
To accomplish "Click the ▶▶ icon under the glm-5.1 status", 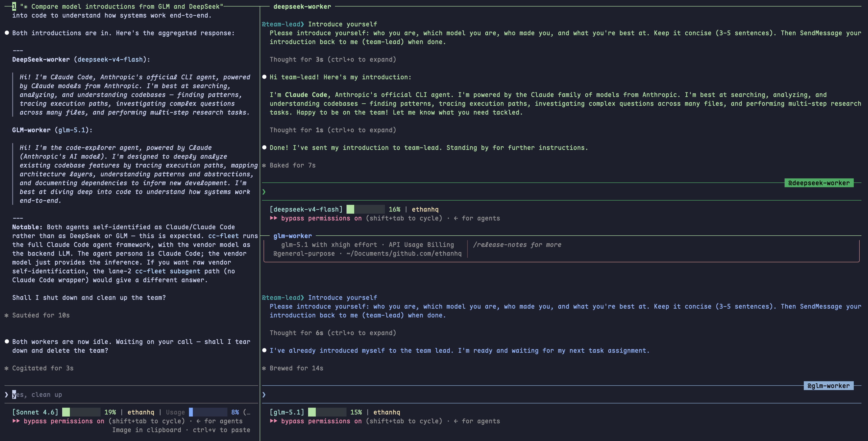I will click(273, 421).
